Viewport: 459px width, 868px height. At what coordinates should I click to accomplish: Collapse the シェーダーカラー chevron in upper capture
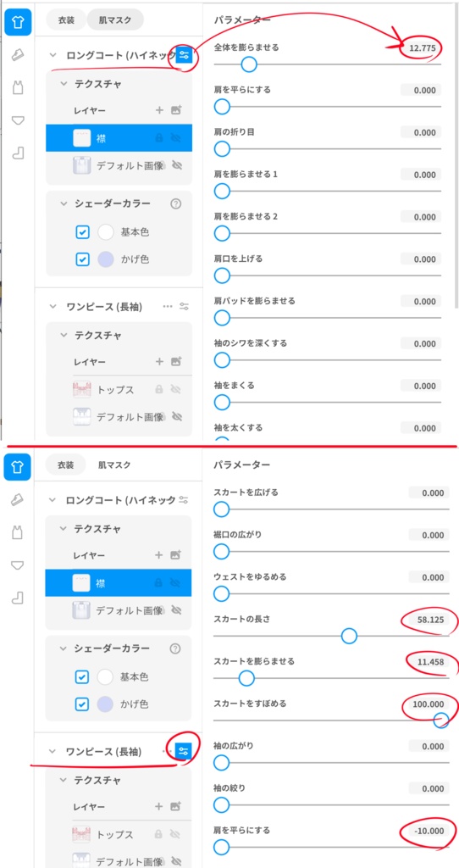(64, 203)
